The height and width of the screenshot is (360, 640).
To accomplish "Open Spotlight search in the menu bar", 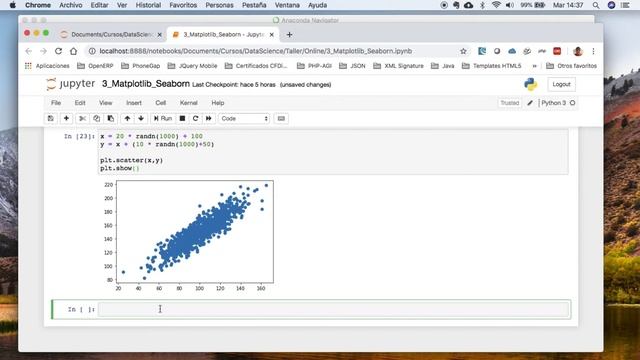I will 596,5.
